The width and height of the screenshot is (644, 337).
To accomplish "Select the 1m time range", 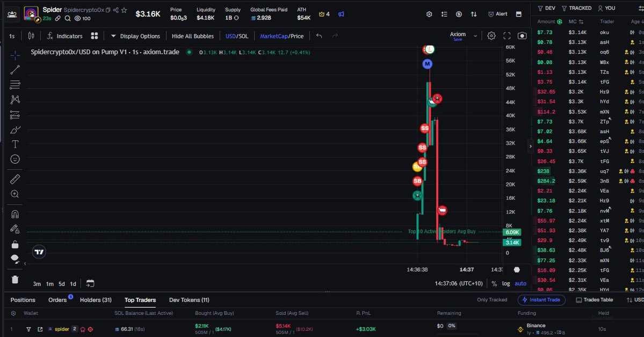I will pos(50,284).
